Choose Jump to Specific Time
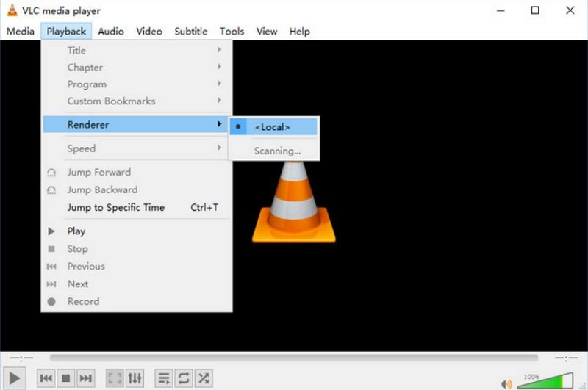The image size is (588, 390). coord(137,207)
